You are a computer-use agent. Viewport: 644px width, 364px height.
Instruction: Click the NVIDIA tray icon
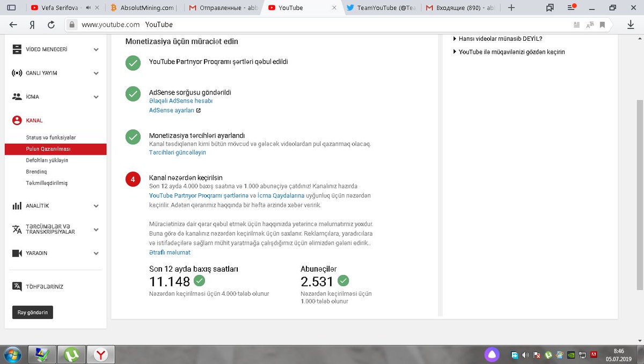pos(572,355)
